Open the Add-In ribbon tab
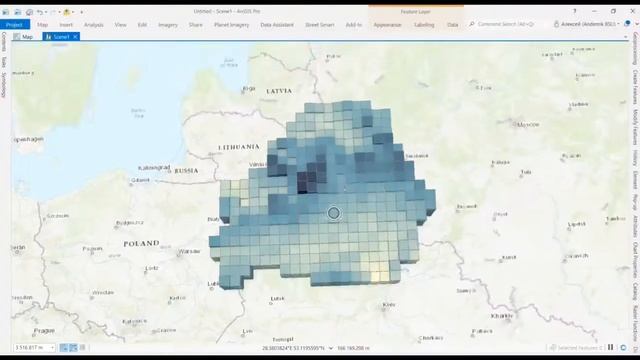 point(353,24)
